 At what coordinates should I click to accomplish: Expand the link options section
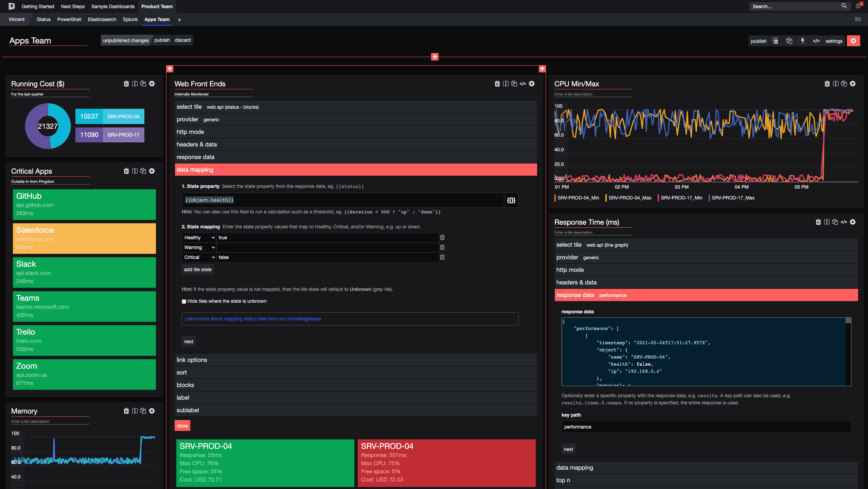pos(356,360)
